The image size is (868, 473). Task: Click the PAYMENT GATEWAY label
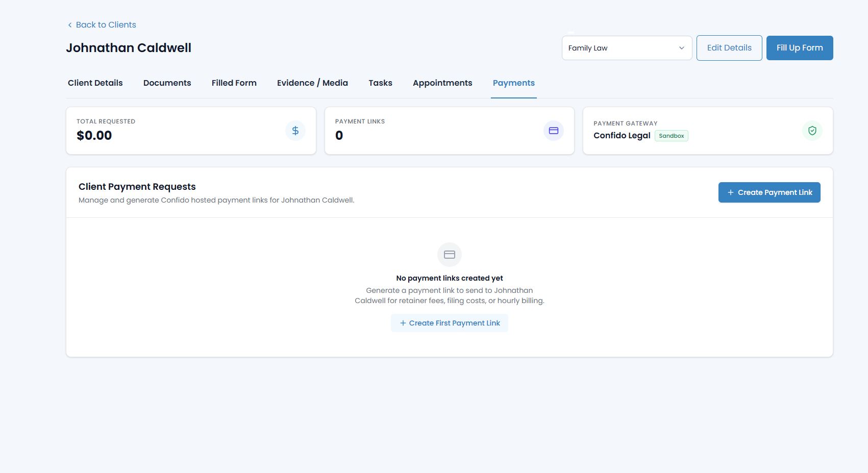[x=626, y=123]
